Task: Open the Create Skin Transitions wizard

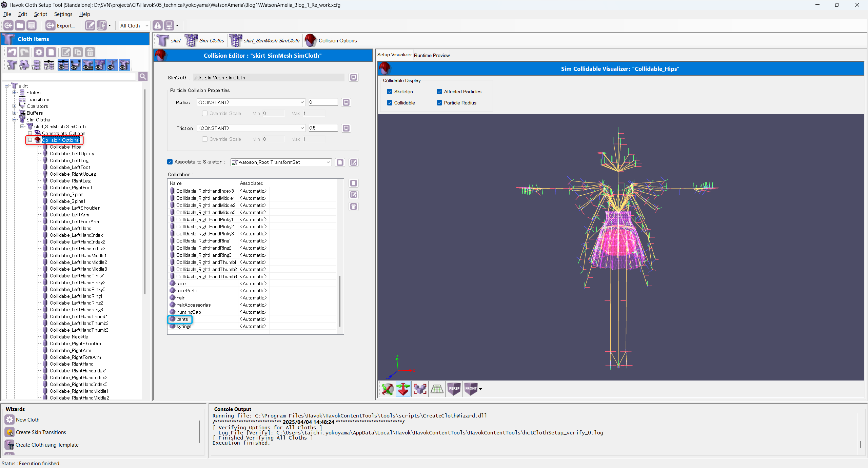Action: tap(36, 432)
